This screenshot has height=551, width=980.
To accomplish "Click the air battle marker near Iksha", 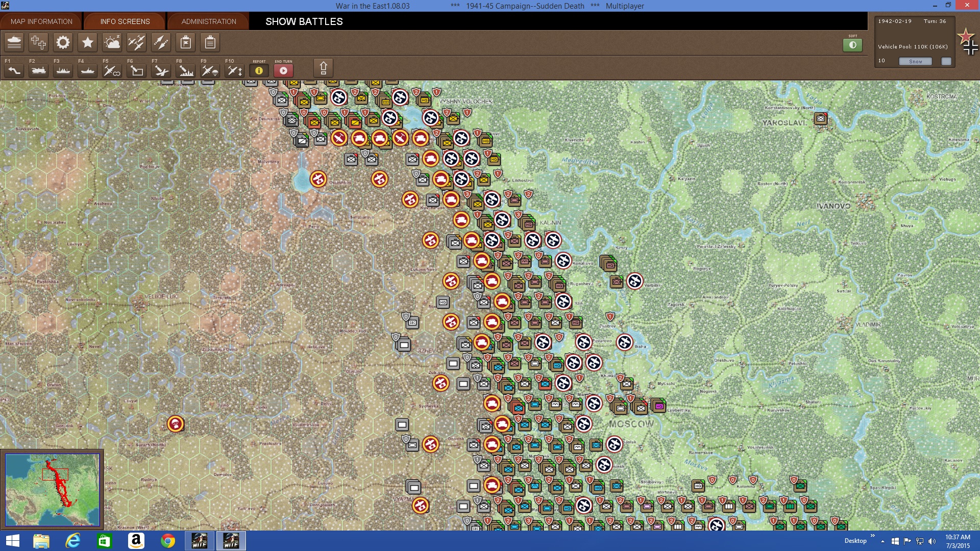I will point(624,342).
